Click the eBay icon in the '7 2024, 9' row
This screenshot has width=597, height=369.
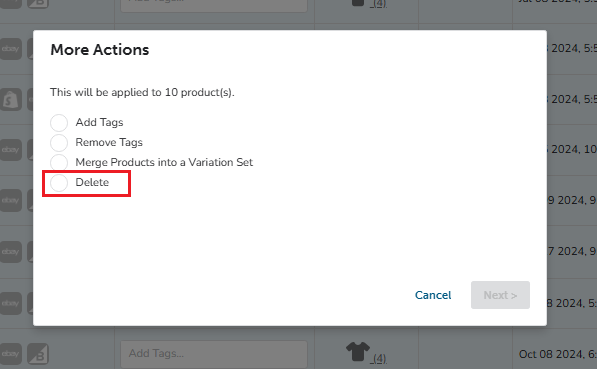(x=10, y=252)
